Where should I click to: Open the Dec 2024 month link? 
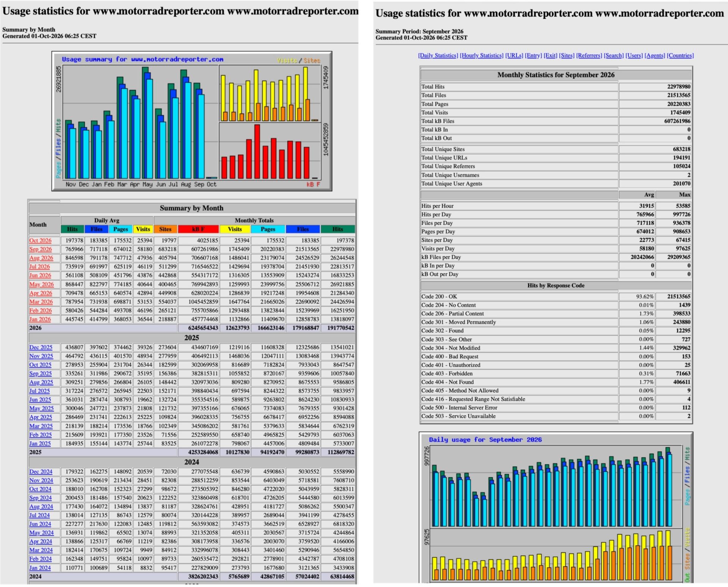41,472
